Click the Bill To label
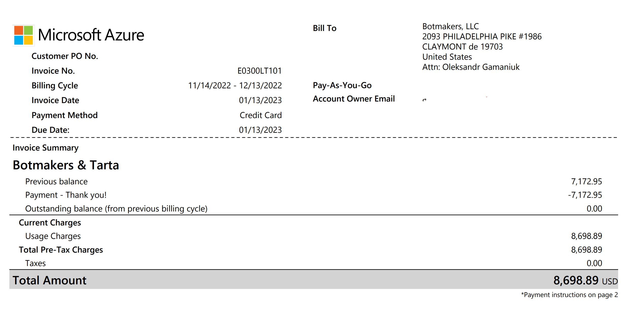 tap(324, 28)
